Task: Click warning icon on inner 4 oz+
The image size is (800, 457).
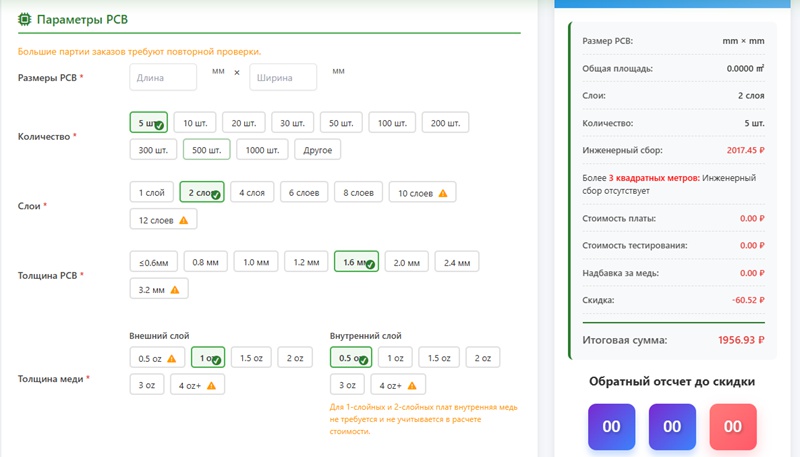Action: 411,386
